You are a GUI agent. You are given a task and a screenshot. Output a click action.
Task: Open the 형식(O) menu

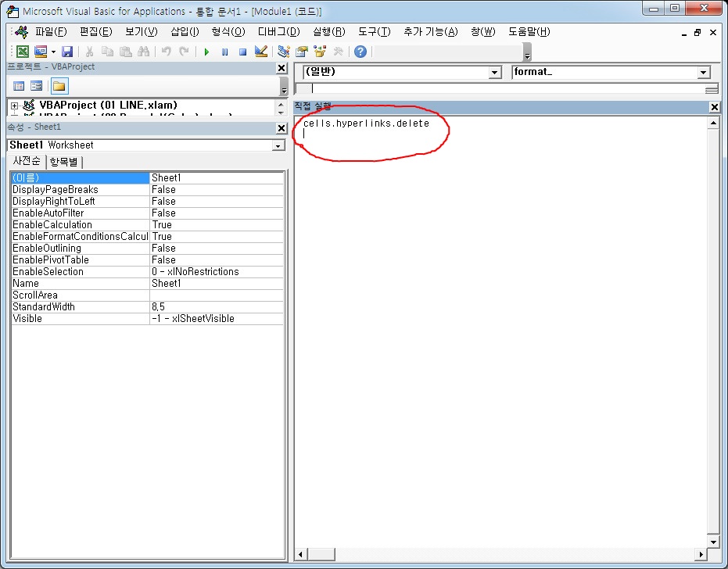click(228, 31)
